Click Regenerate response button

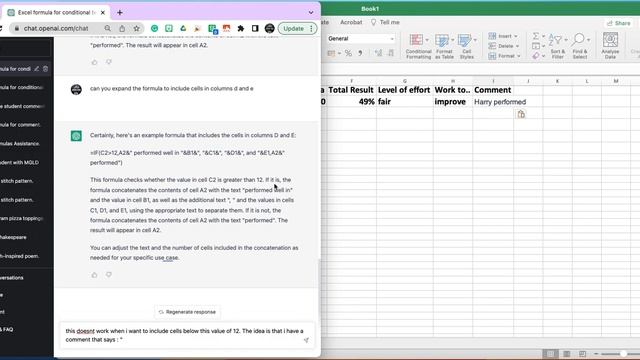187,312
